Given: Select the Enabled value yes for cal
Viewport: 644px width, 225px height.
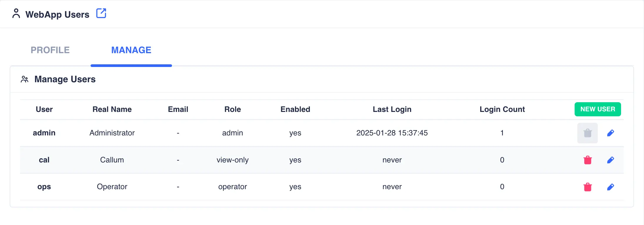Looking at the screenshot, I should point(295,160).
